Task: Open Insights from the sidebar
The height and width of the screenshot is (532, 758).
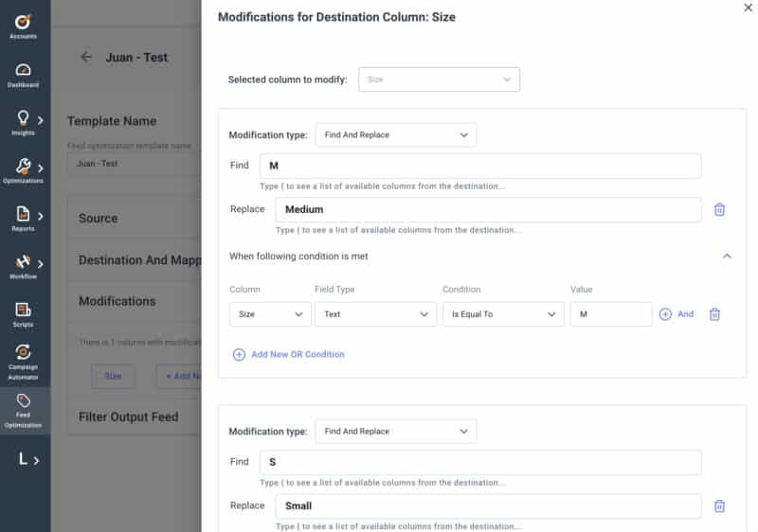Action: 24,123
